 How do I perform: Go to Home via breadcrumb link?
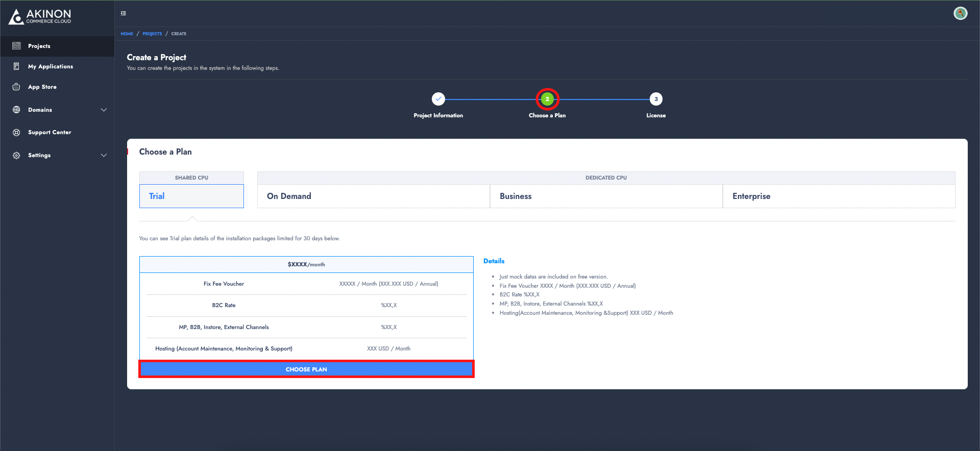tap(127, 34)
